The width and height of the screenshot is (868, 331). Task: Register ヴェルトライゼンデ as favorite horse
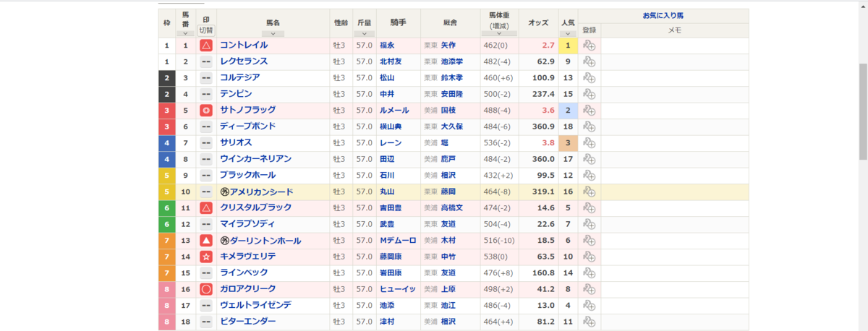(589, 306)
